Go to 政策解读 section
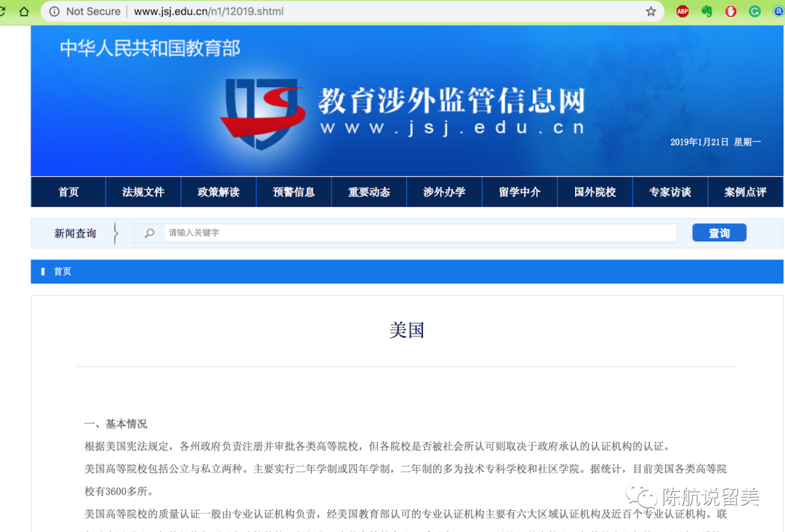The width and height of the screenshot is (785, 532). [x=219, y=193]
